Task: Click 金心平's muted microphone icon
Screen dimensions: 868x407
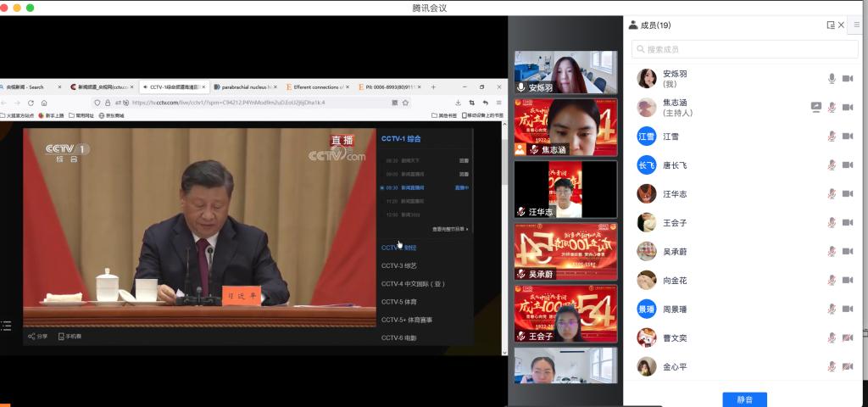Action: pos(832,366)
